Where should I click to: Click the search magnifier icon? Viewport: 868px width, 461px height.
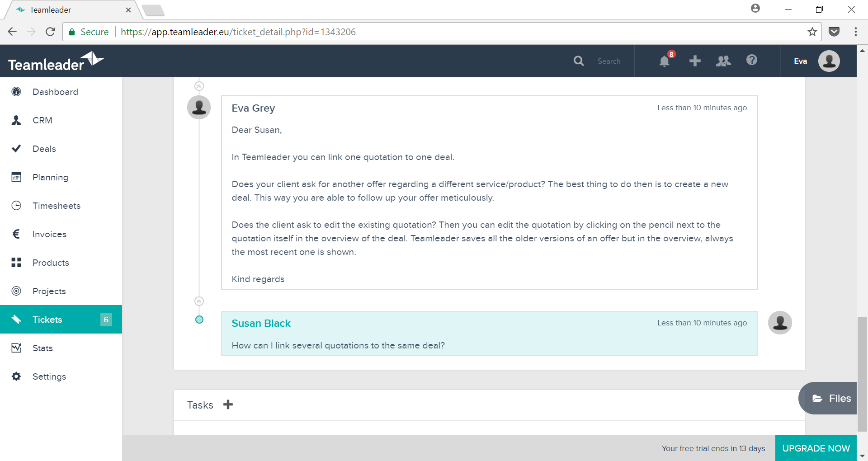pos(579,61)
